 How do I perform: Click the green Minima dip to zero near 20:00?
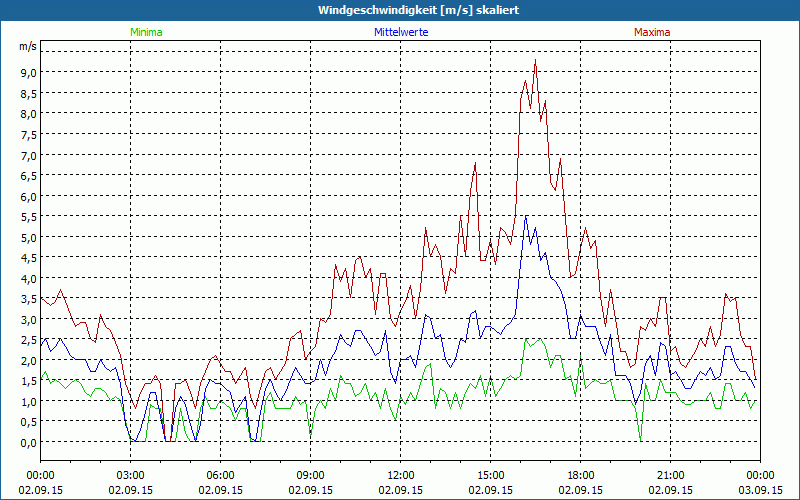coord(641,440)
